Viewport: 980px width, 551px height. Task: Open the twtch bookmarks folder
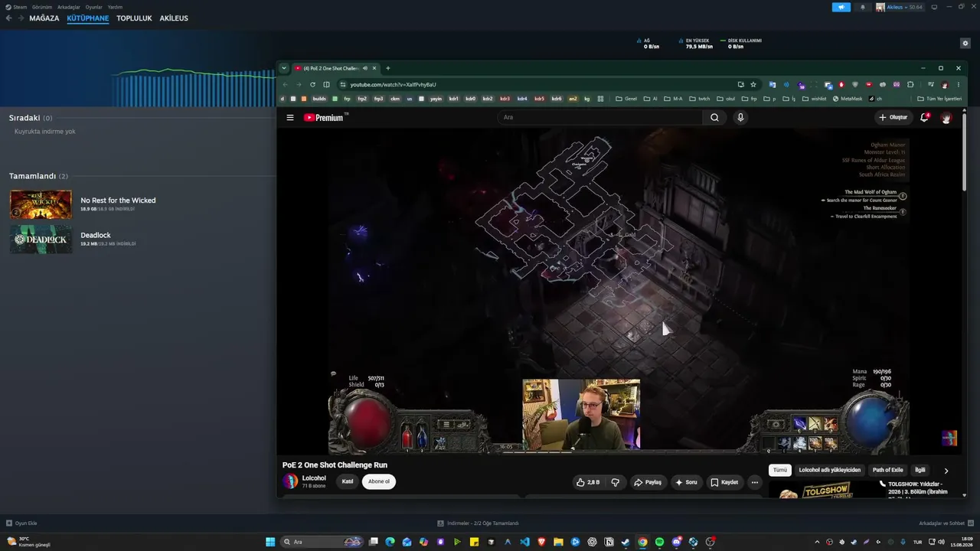pos(698,99)
